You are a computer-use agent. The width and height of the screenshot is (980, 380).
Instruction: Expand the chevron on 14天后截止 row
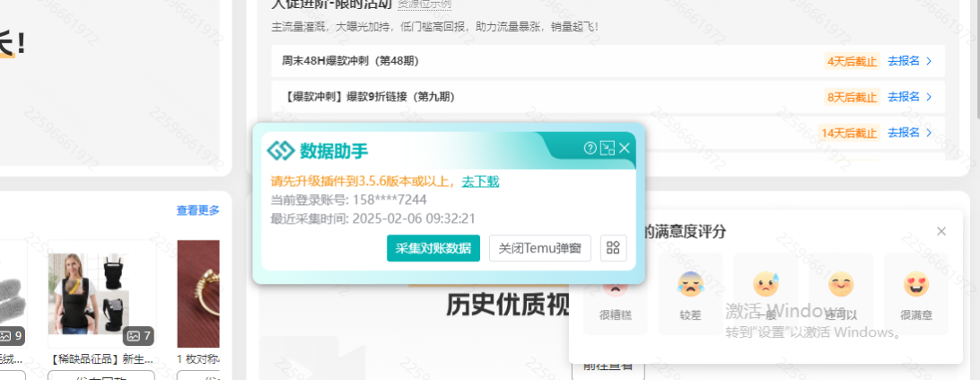pyautogui.click(x=929, y=132)
